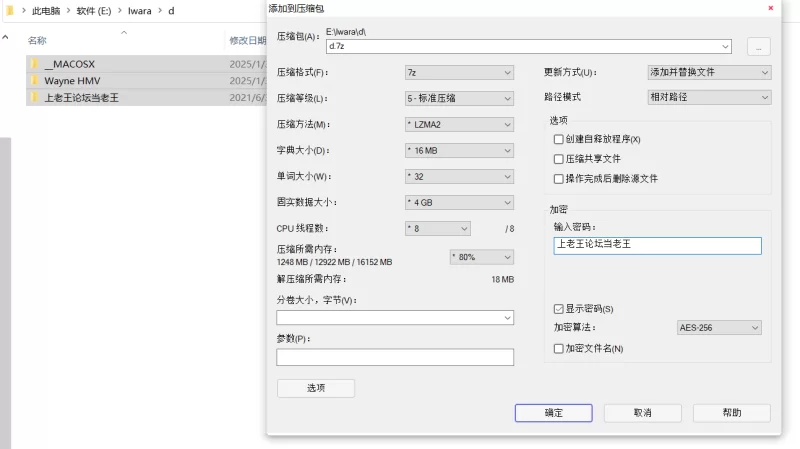Check 操作完成后删除源文件 option

click(x=558, y=179)
